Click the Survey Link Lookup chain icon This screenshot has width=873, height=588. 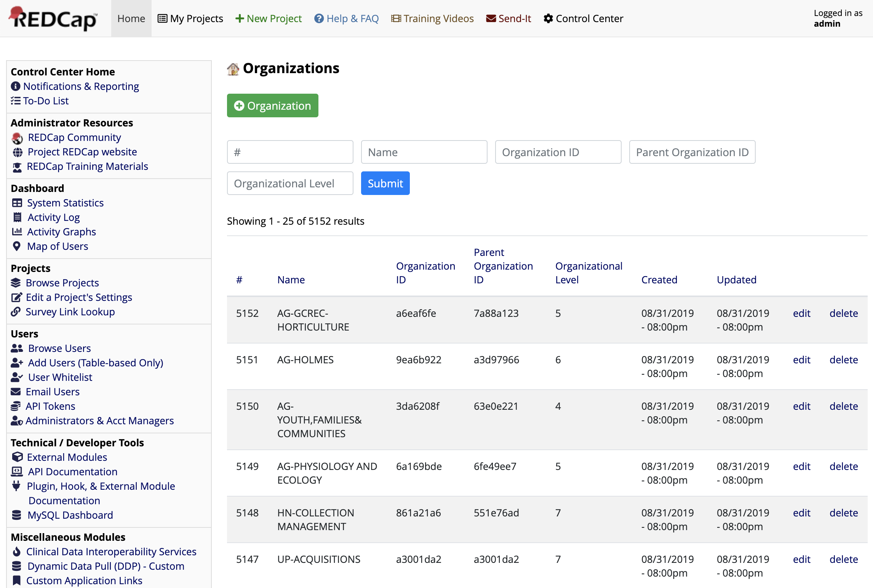pyautogui.click(x=16, y=312)
